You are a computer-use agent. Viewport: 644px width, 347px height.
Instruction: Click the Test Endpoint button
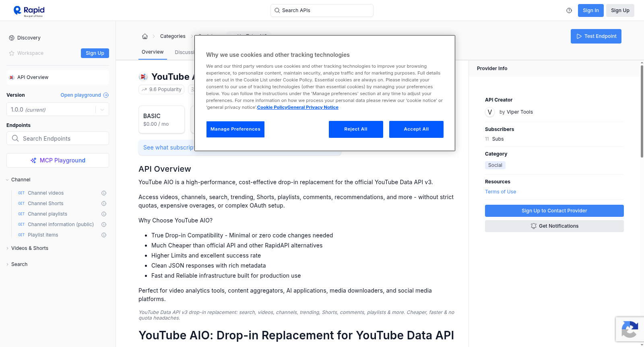(x=596, y=36)
